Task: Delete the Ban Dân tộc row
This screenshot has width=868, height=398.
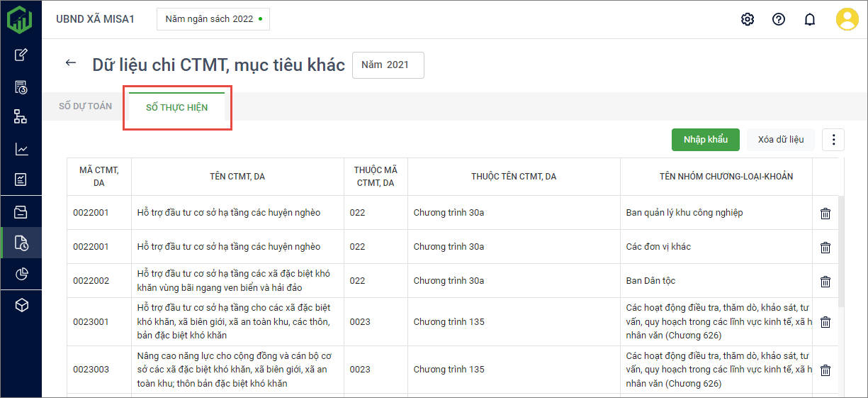Action: 825,281
